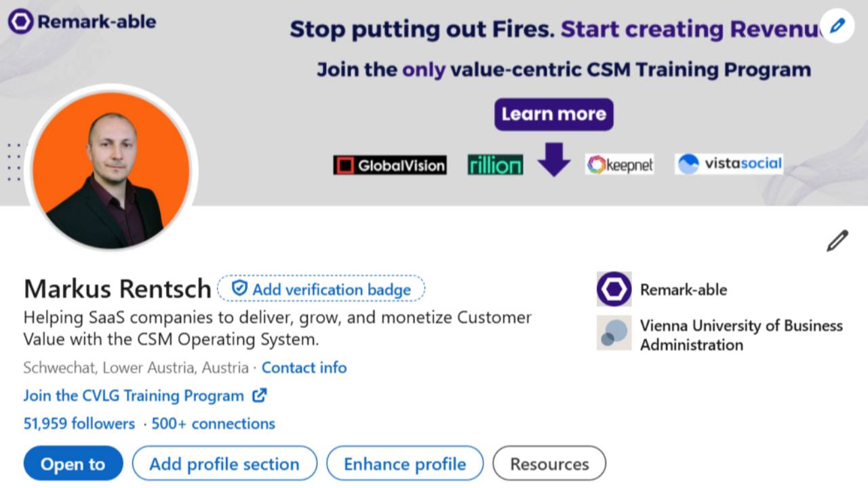The height and width of the screenshot is (488, 868).
Task: Expand the Open to options
Action: tap(73, 464)
